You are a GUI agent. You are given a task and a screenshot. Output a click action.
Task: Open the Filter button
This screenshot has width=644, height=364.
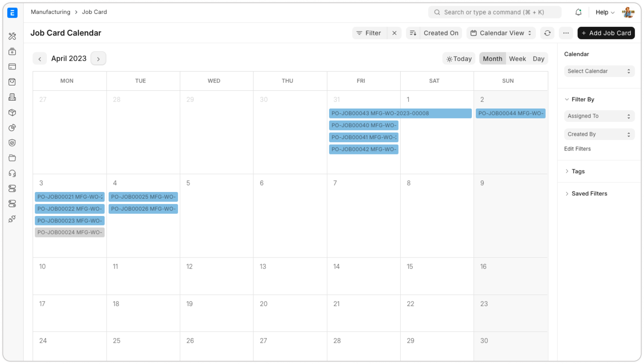click(x=369, y=33)
